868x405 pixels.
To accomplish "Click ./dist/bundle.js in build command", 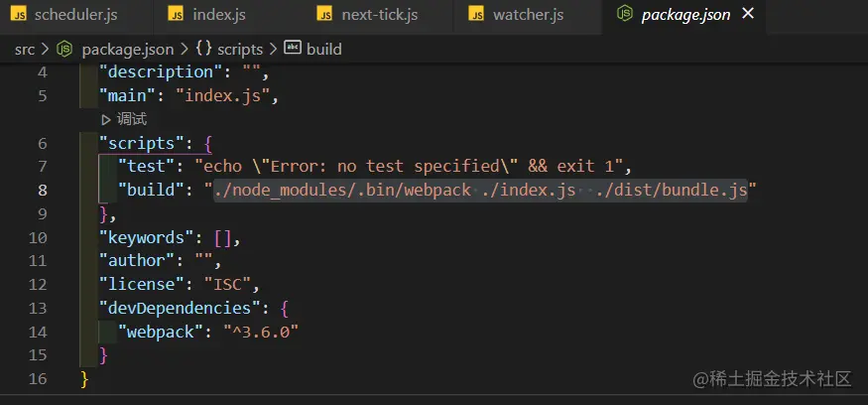I will pyautogui.click(x=672, y=190).
